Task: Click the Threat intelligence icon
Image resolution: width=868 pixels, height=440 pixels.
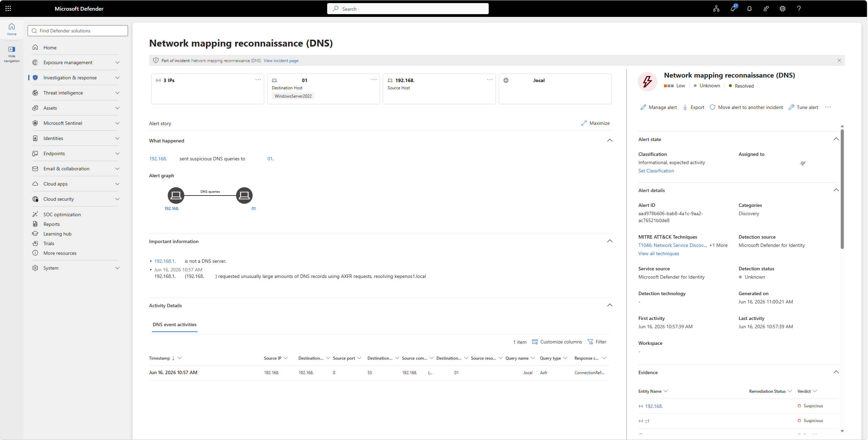Action: coord(35,93)
